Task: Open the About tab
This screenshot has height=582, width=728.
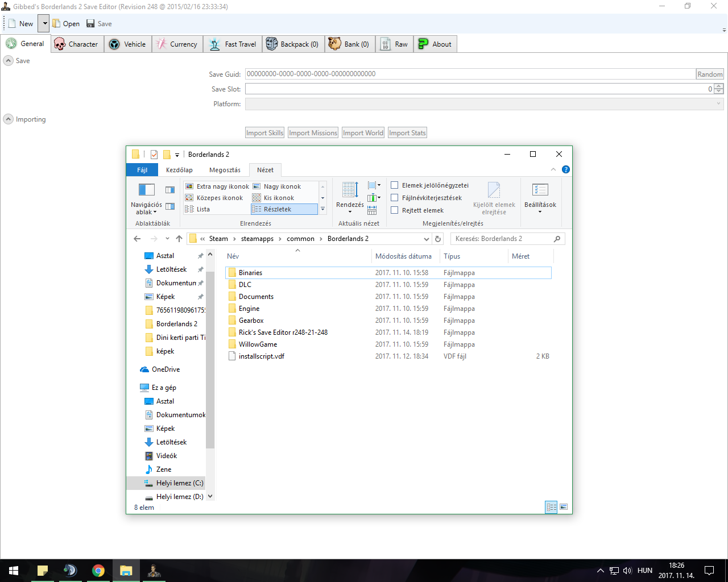Action: (x=435, y=44)
